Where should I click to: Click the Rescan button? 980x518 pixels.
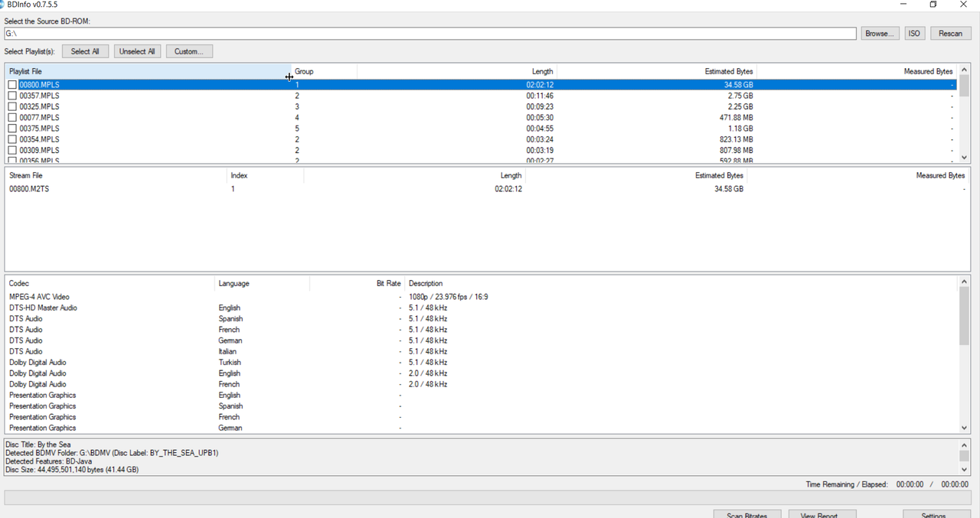(951, 34)
